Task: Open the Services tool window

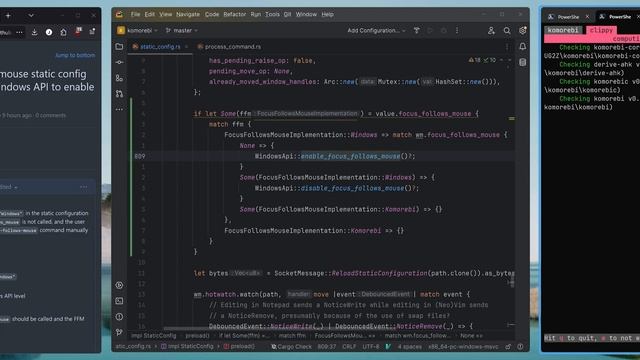Action: (119, 285)
